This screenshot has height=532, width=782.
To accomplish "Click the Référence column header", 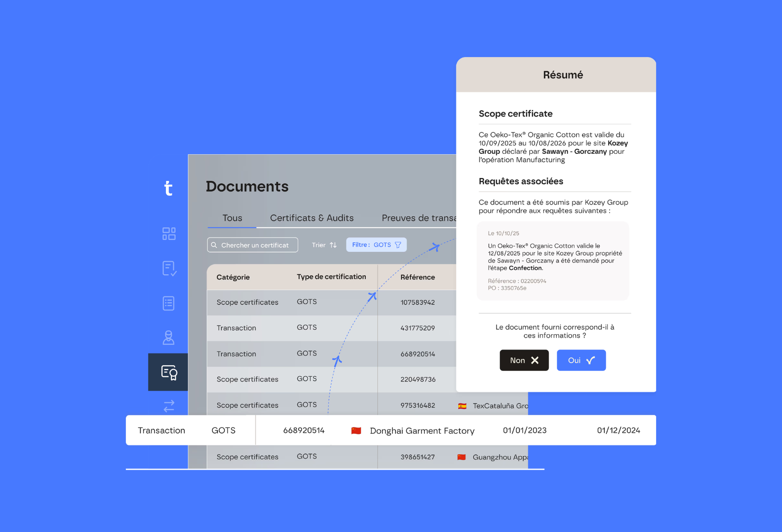I will [x=417, y=277].
